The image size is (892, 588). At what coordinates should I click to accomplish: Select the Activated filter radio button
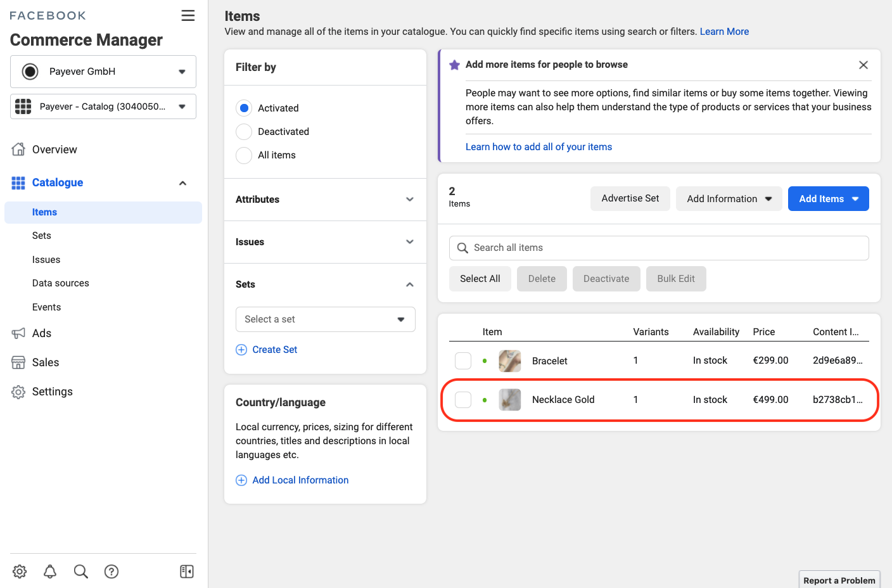(244, 108)
